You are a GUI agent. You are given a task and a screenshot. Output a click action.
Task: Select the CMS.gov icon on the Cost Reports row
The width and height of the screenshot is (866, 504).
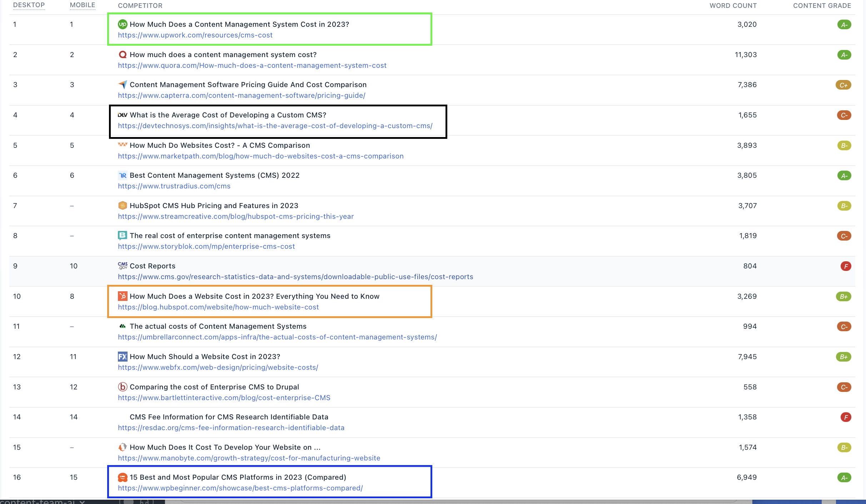(123, 266)
